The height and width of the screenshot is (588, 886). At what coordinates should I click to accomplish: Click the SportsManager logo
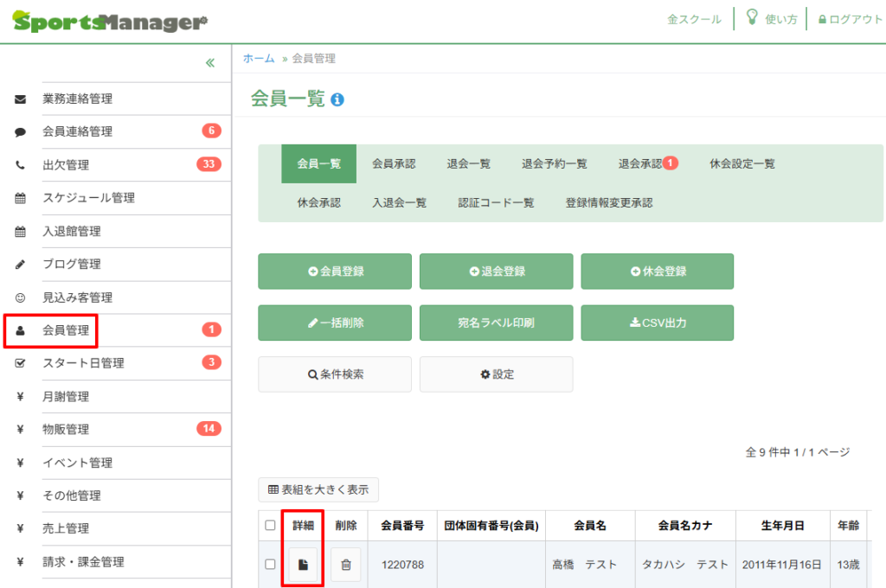(110, 22)
